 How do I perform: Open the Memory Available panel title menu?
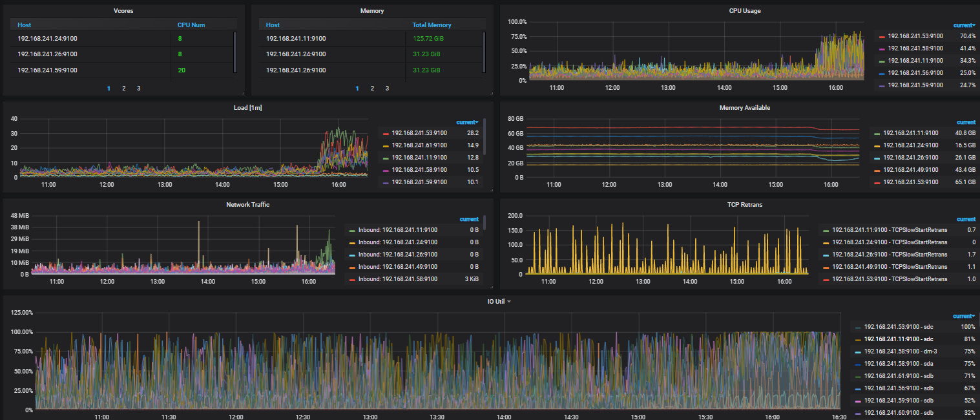point(744,108)
